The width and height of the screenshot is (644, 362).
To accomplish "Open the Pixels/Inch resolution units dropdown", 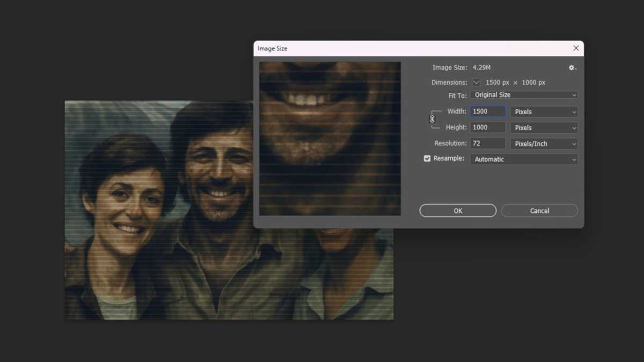I will pos(544,143).
